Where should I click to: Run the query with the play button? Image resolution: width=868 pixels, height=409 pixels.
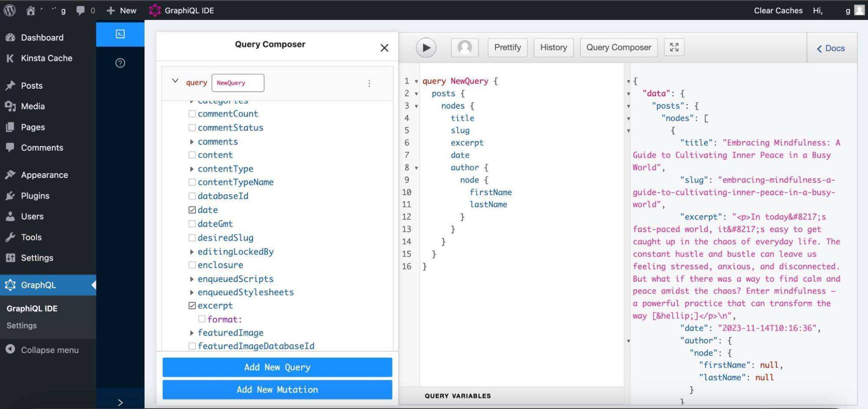tap(426, 48)
